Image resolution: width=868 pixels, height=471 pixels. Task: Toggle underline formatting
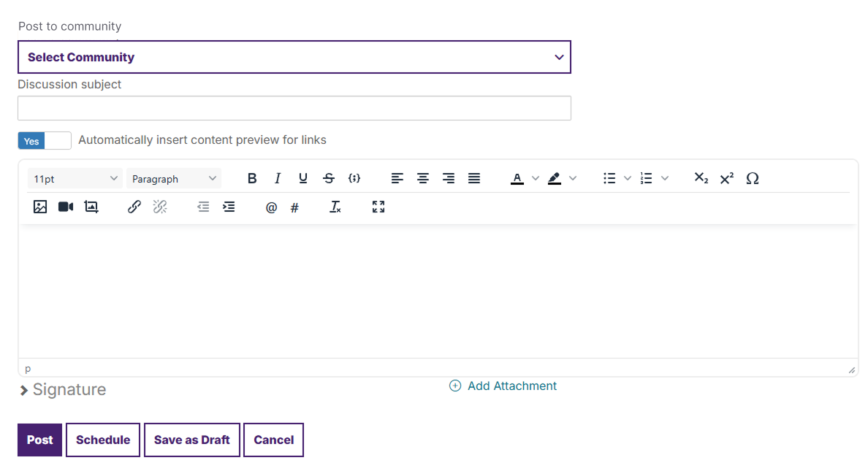click(x=302, y=178)
